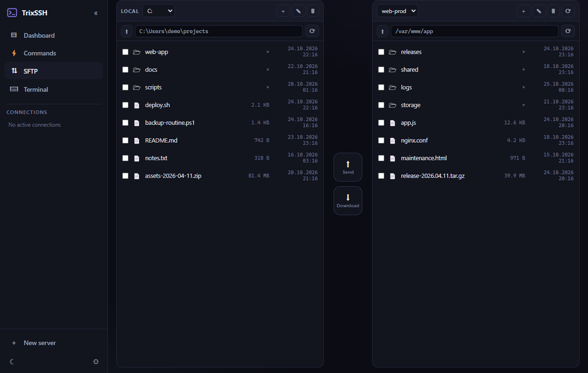Click the rename pencil in the web-prod panel
Viewport: 588px width, 373px height.
click(539, 11)
